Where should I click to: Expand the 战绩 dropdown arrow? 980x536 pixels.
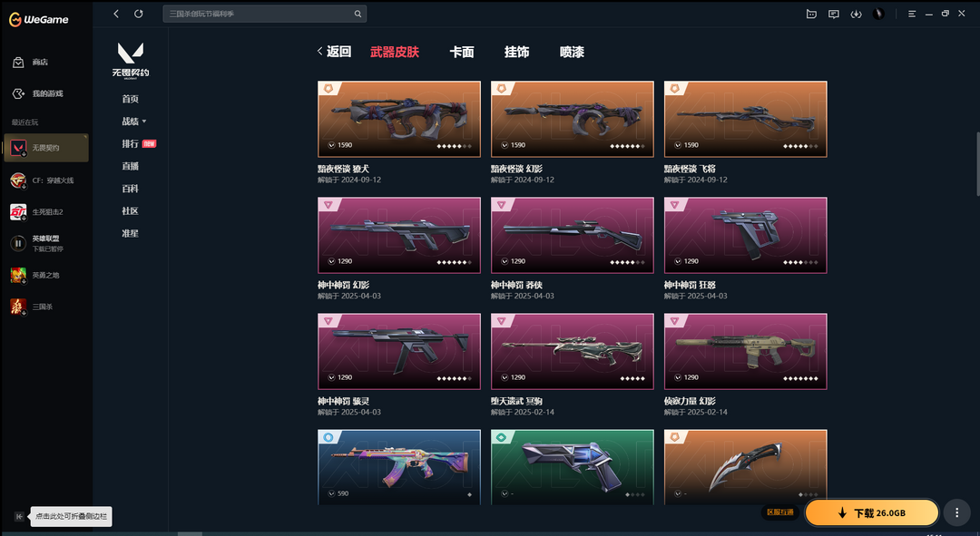(144, 122)
